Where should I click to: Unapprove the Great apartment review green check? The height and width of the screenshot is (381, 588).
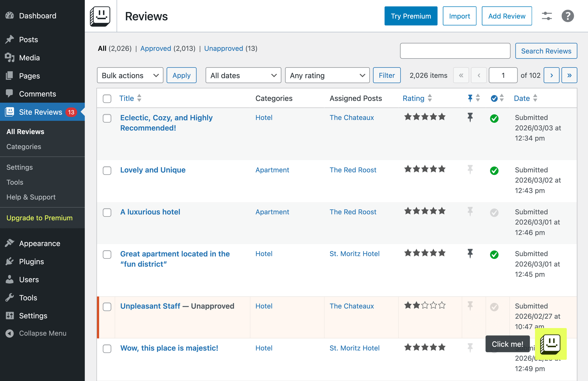click(x=494, y=255)
